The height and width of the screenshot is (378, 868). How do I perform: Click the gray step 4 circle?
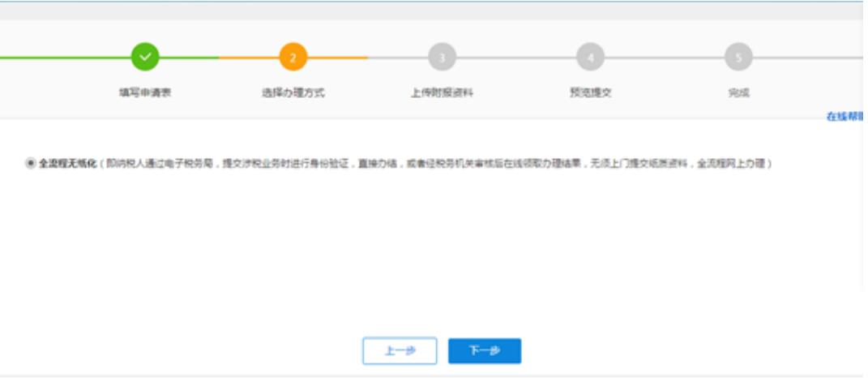[x=590, y=58]
